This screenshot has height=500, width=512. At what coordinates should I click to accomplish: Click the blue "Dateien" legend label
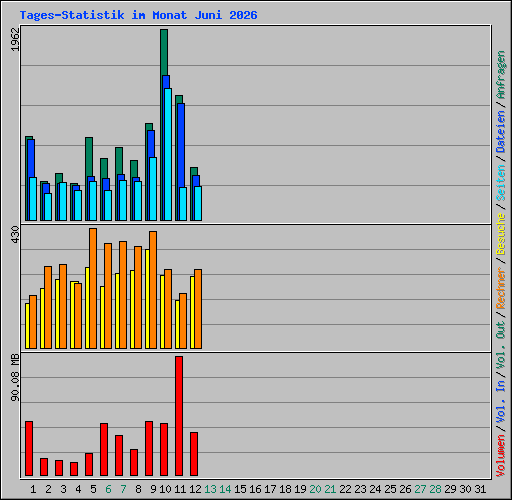[x=501, y=132]
